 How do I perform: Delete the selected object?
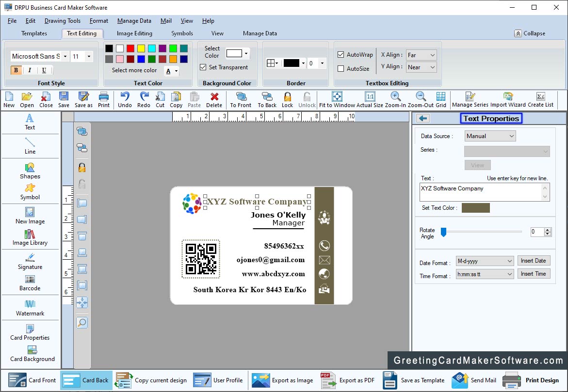[x=214, y=99]
